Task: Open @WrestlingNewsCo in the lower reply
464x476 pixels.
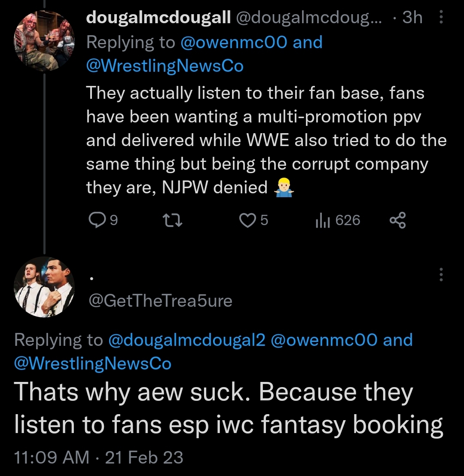Action: [x=93, y=364]
